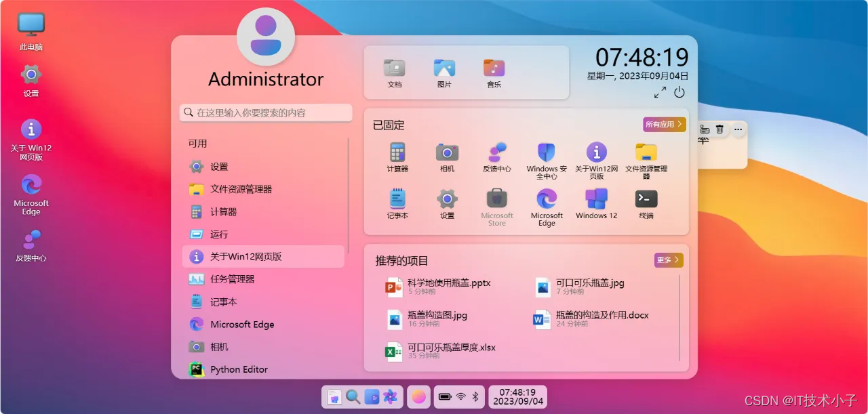
Task: Click the search magnifier icon on the taskbar
Action: point(353,397)
